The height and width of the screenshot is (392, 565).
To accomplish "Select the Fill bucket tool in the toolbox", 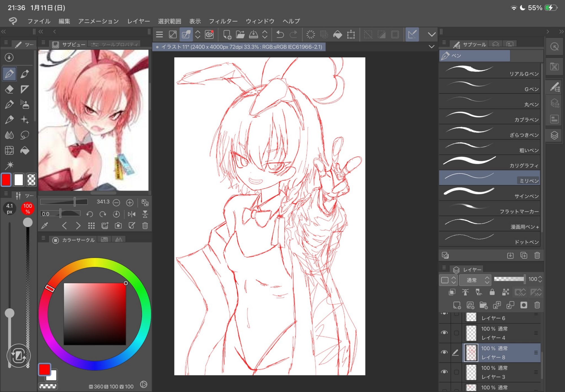I will pos(25,150).
